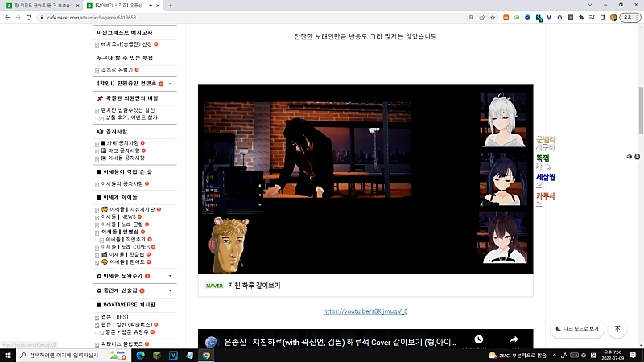Go back to the previous page
This screenshot has width=644, height=362.
pos(7,18)
